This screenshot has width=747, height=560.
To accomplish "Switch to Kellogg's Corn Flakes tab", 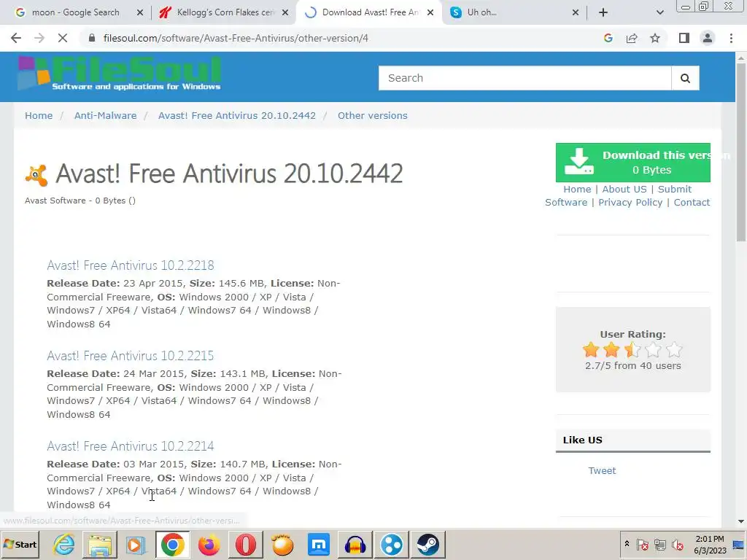I will pos(225,12).
